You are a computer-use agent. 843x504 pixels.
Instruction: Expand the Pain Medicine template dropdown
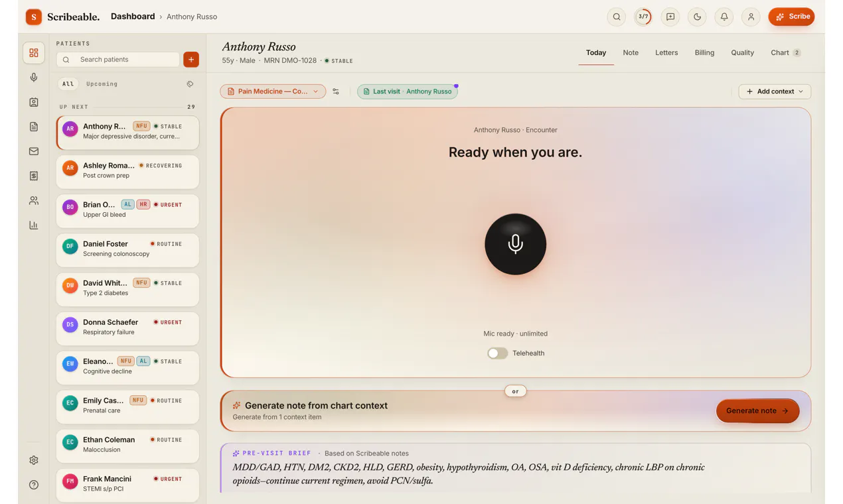coord(273,92)
